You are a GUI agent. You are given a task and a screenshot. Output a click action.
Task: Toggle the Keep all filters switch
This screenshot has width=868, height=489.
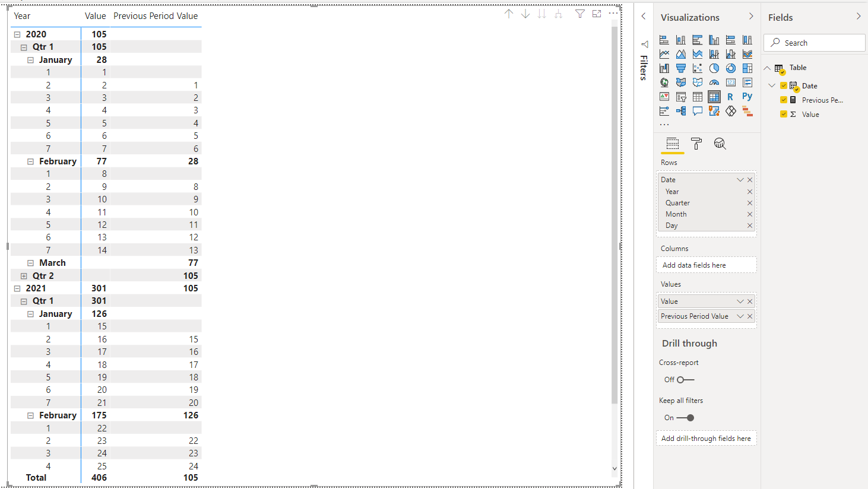(x=685, y=418)
